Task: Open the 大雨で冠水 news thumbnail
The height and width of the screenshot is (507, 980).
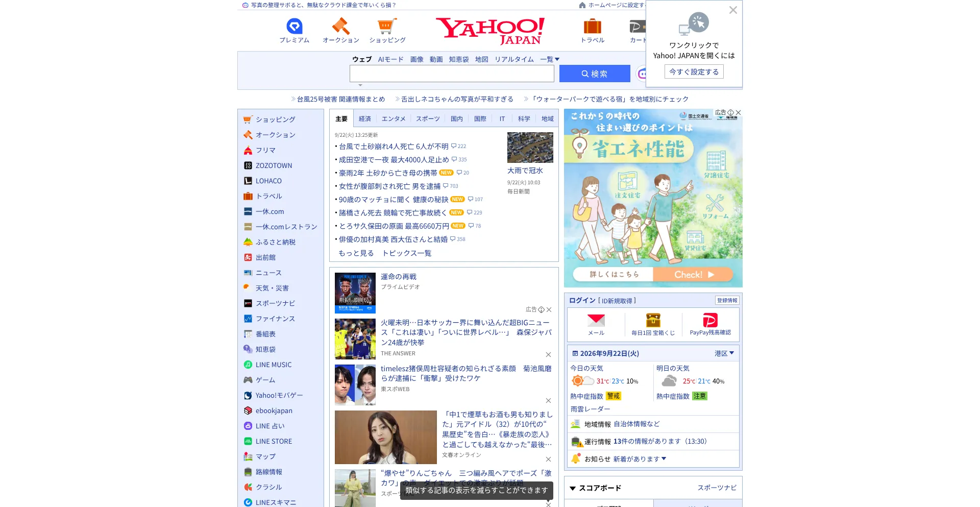Action: (x=530, y=148)
